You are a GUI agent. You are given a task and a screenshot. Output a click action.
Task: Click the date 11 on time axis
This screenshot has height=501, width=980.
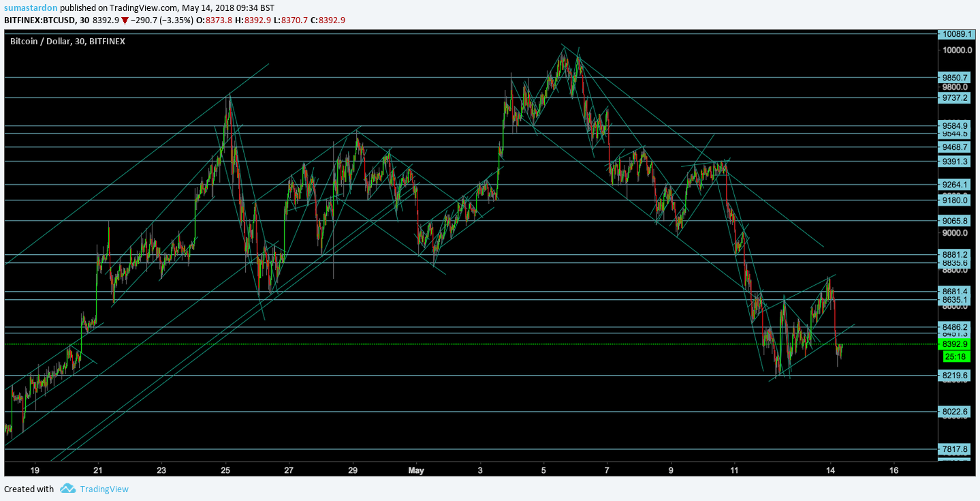point(734,470)
